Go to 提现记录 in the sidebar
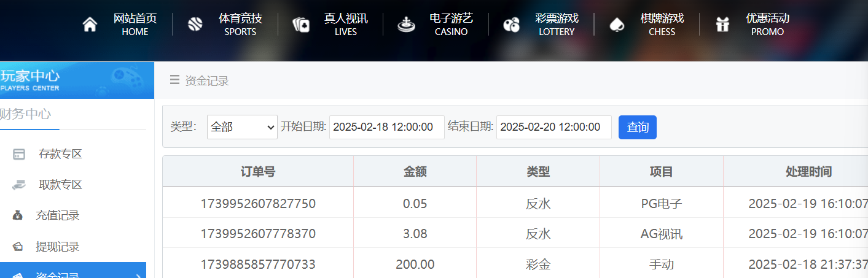The height and width of the screenshot is (278, 868). coord(58,247)
